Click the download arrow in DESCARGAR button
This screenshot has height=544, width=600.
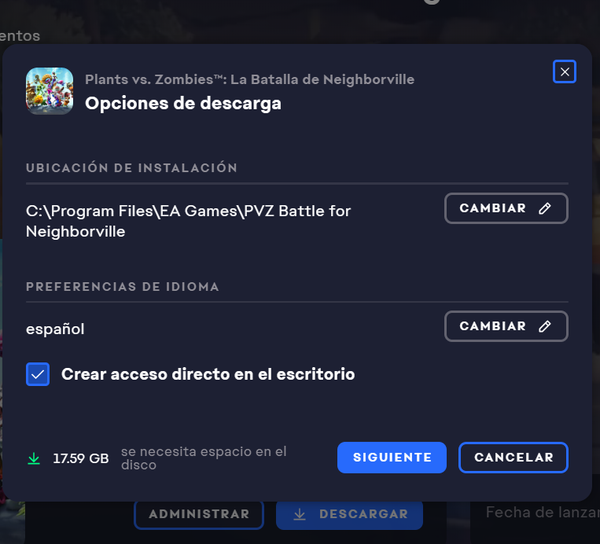tap(300, 515)
